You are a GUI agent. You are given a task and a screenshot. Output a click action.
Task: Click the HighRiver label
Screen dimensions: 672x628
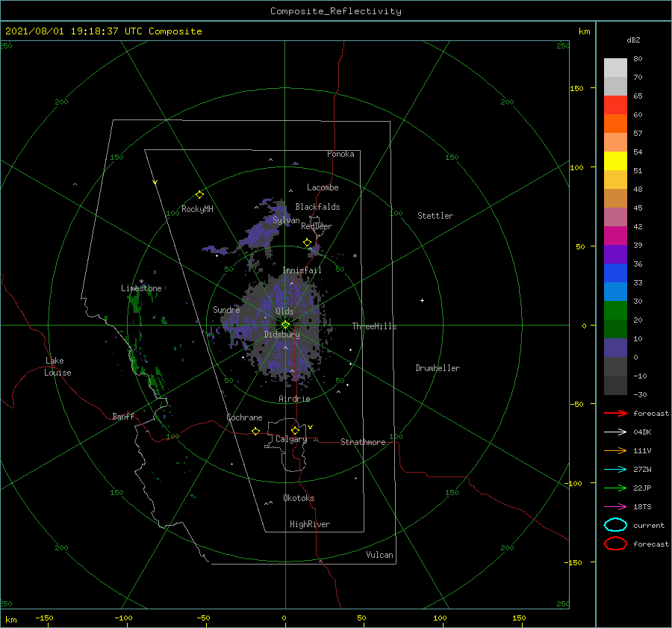pos(310,524)
